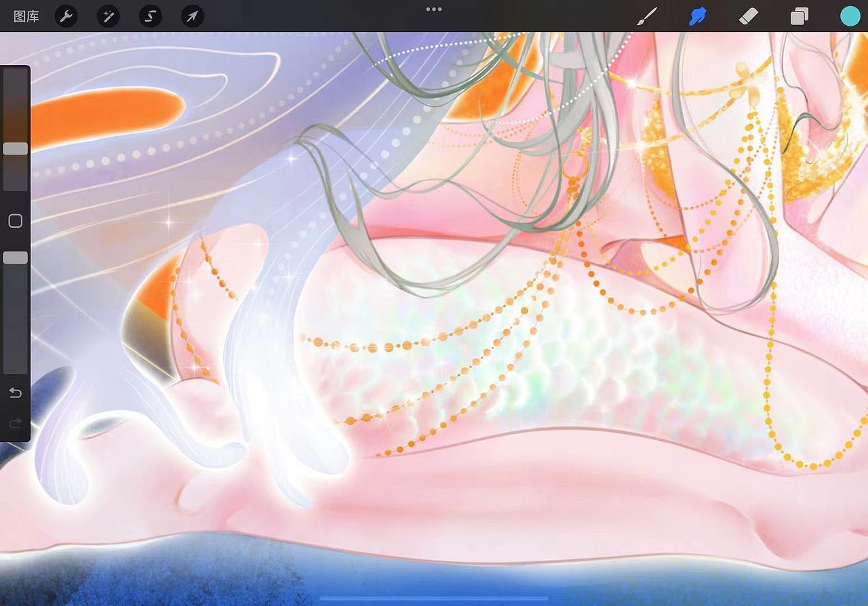The image size is (868, 606).
Task: Open the Actions wrench menu
Action: pos(66,16)
